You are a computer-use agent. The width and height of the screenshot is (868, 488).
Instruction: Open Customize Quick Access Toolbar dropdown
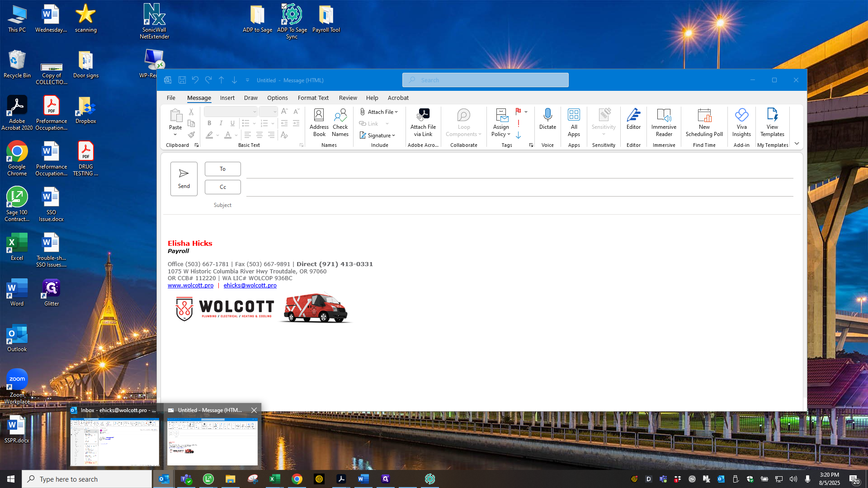pyautogui.click(x=247, y=80)
